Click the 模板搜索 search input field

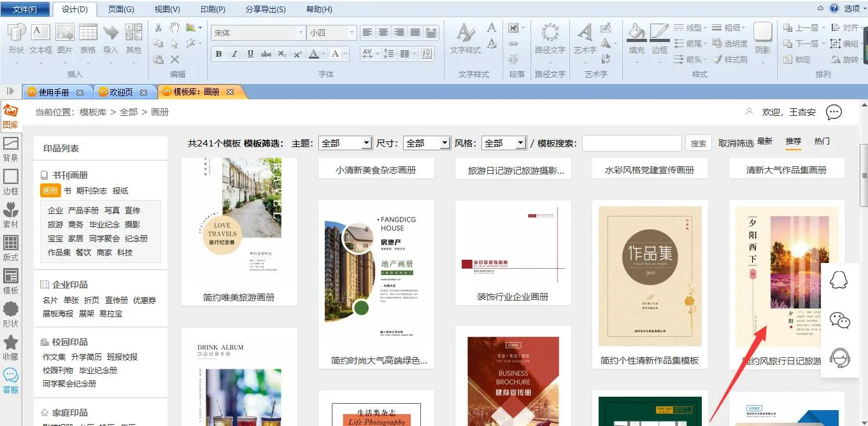pyautogui.click(x=631, y=143)
